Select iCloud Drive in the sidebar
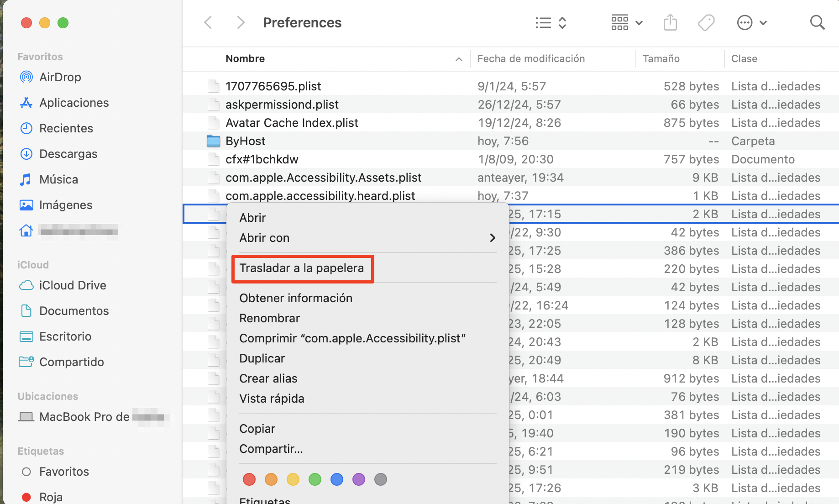The width and height of the screenshot is (839, 504). (72, 285)
